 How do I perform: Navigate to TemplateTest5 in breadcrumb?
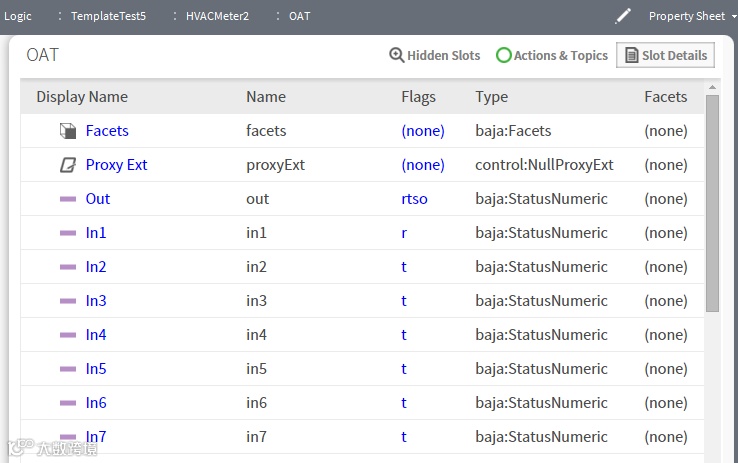108,16
